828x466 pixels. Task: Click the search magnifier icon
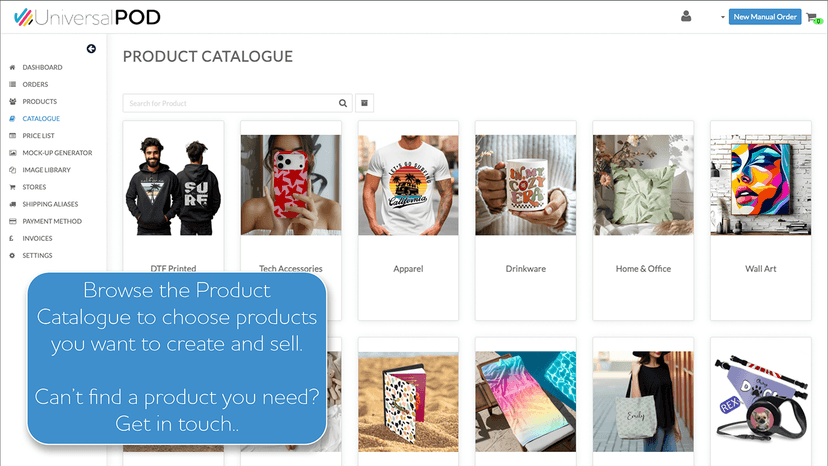(x=343, y=104)
